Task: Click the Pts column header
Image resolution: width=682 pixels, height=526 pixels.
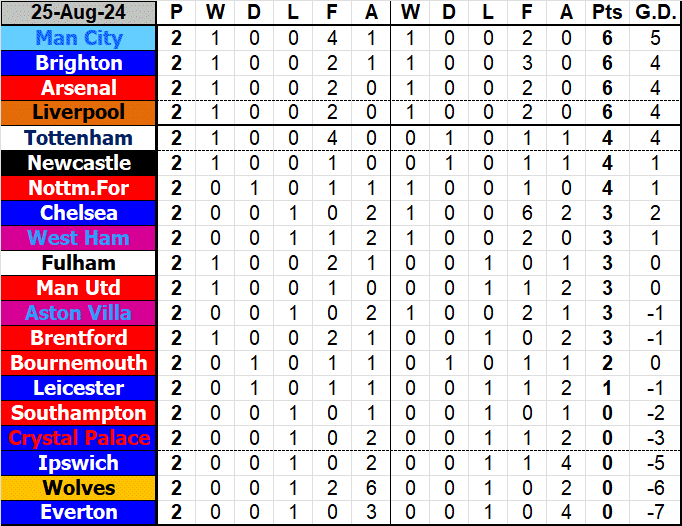Action: pyautogui.click(x=606, y=13)
